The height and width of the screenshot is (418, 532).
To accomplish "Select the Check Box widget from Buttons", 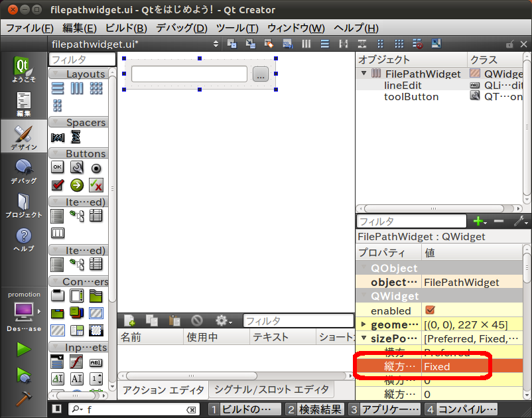I will click(x=58, y=185).
